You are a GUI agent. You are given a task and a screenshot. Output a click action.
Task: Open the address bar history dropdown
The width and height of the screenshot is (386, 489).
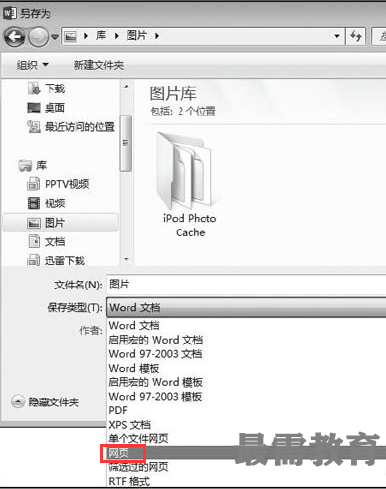pos(337,36)
